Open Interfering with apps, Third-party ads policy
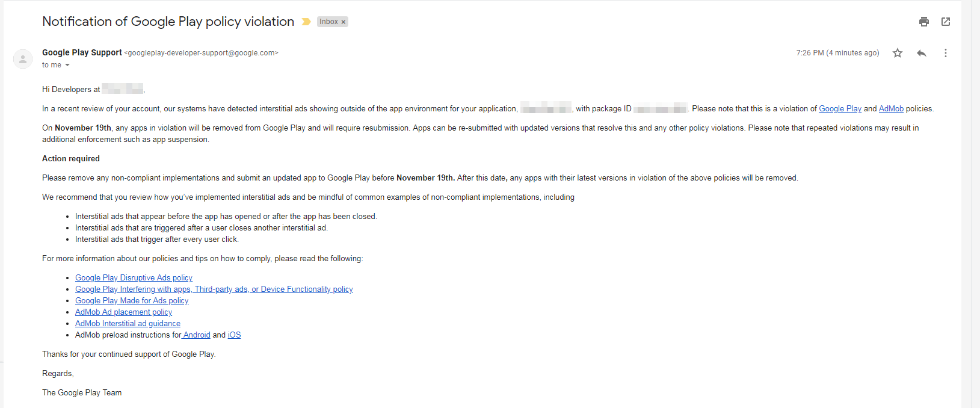Image resolution: width=980 pixels, height=408 pixels. [214, 289]
